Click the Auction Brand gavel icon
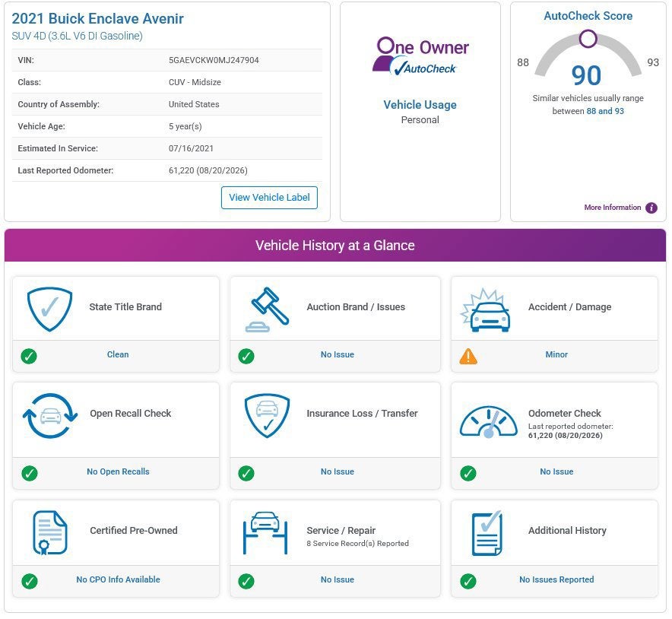 pyautogui.click(x=268, y=309)
